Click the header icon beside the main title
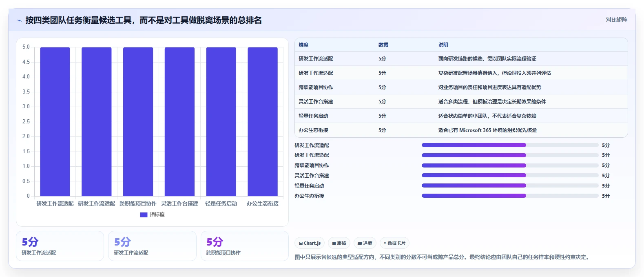 pos(19,20)
